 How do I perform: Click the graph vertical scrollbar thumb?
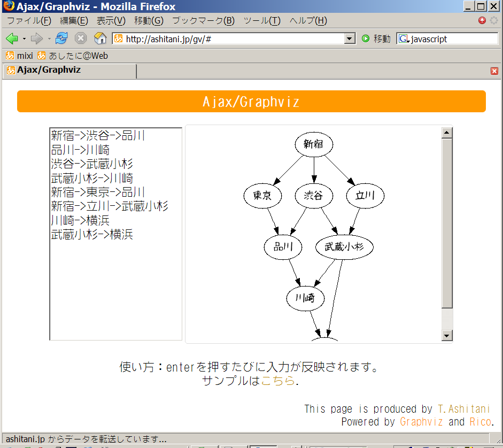tap(447, 223)
